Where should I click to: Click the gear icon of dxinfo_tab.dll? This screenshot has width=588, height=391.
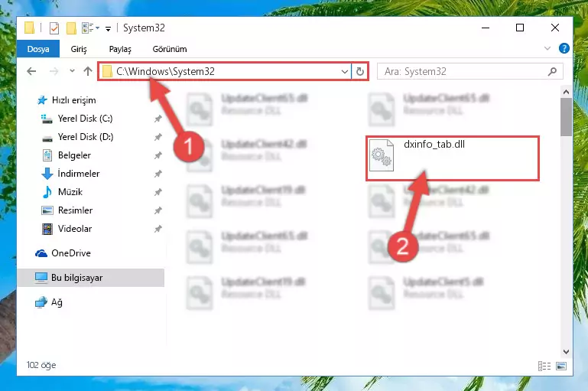[x=382, y=155]
